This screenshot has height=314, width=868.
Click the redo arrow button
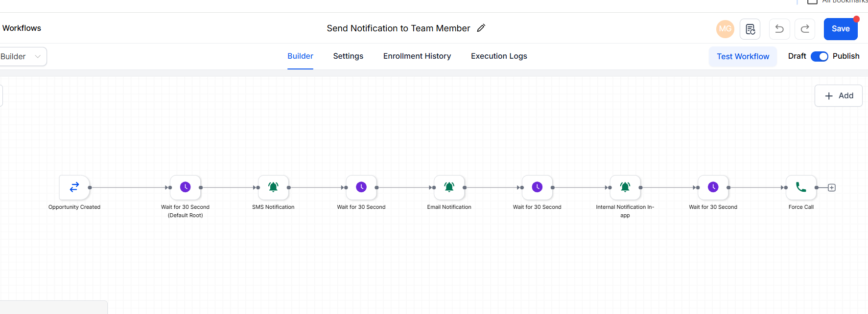point(805,29)
